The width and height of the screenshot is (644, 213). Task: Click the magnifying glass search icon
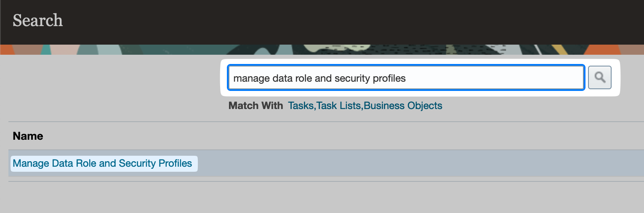[x=599, y=77]
